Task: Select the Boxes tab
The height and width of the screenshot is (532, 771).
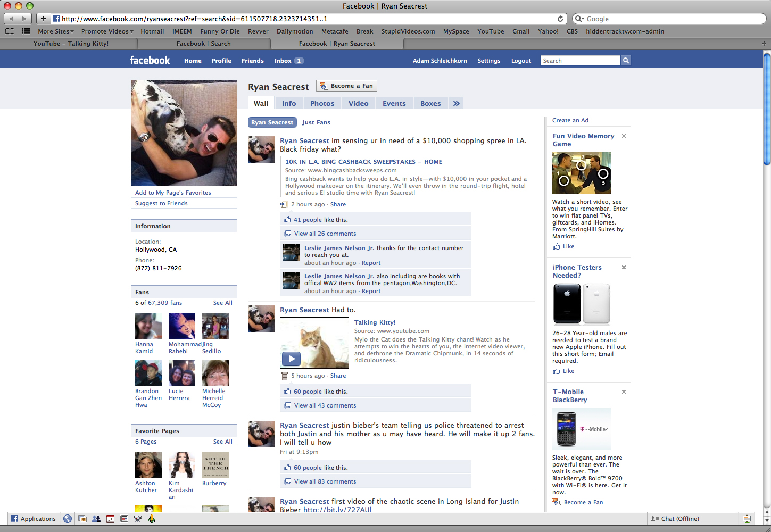Action: [430, 103]
